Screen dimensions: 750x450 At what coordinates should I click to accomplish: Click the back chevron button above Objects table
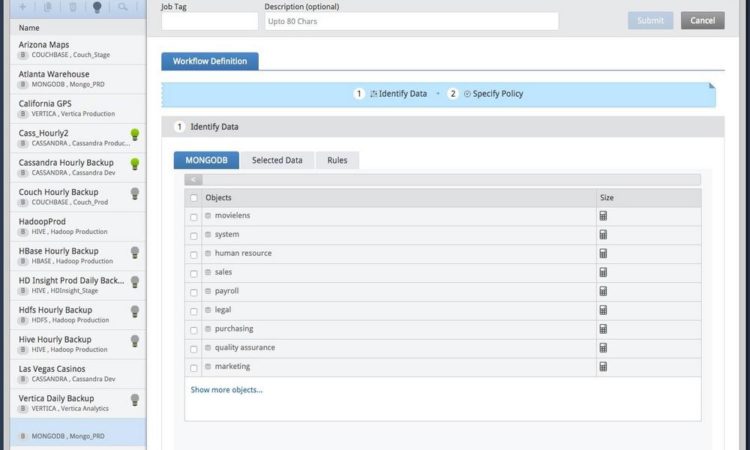pyautogui.click(x=194, y=180)
